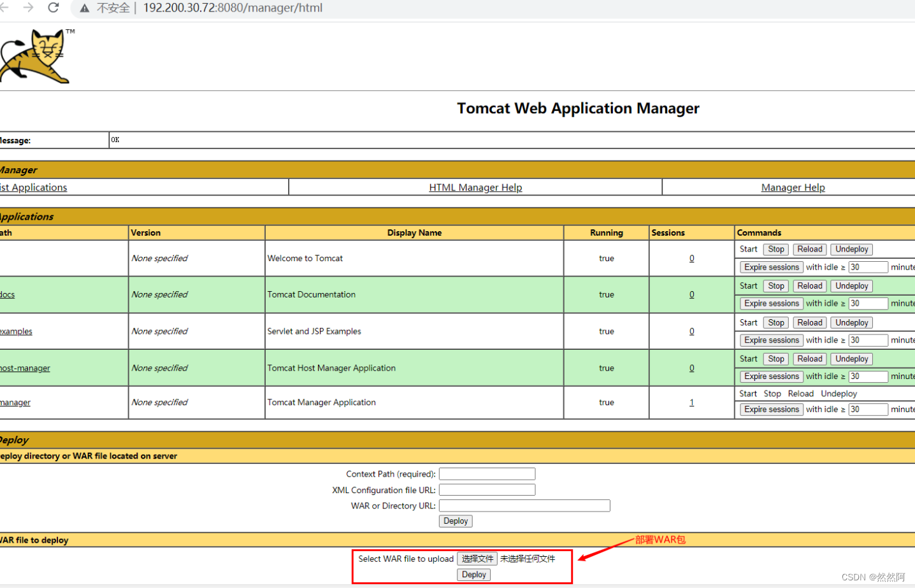Click the address bar URL

pyautogui.click(x=233, y=8)
